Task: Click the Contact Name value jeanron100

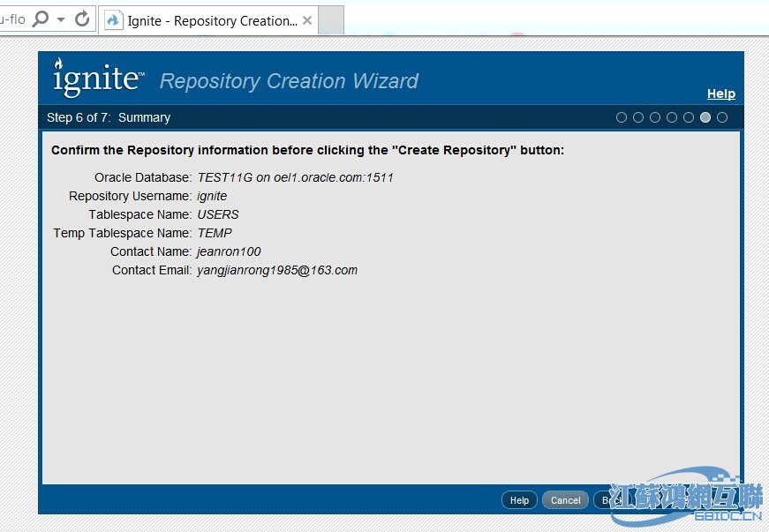Action: (x=229, y=251)
